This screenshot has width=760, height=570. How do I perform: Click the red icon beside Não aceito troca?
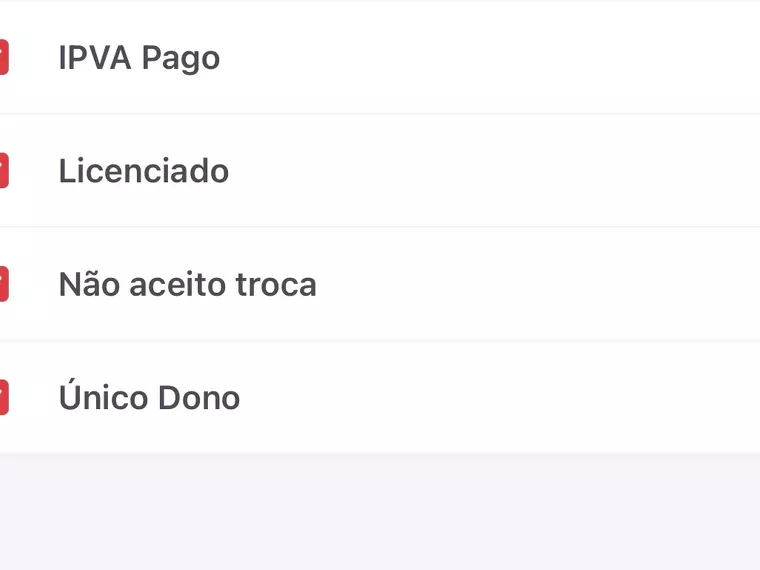[x=3, y=284]
